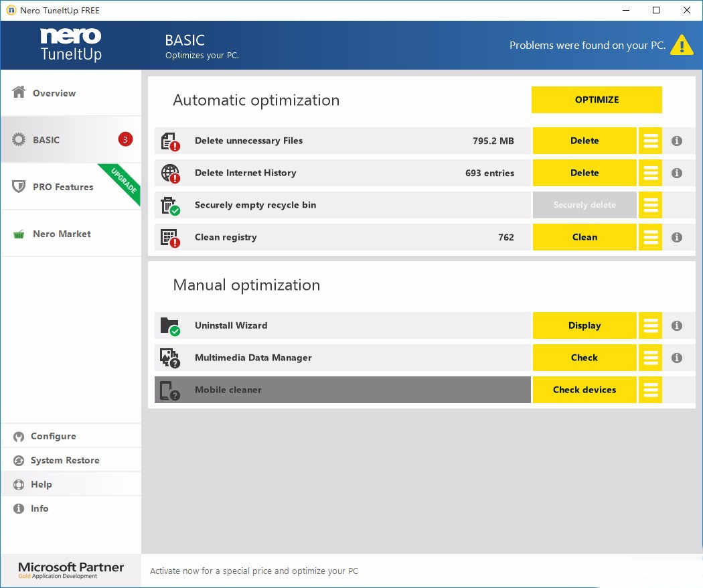Click the OPTIMIZE button
The height and width of the screenshot is (588, 703).
[x=597, y=100]
